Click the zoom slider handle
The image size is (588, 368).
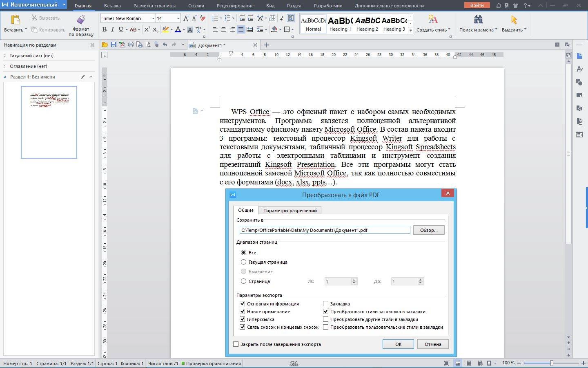pyautogui.click(x=552, y=363)
